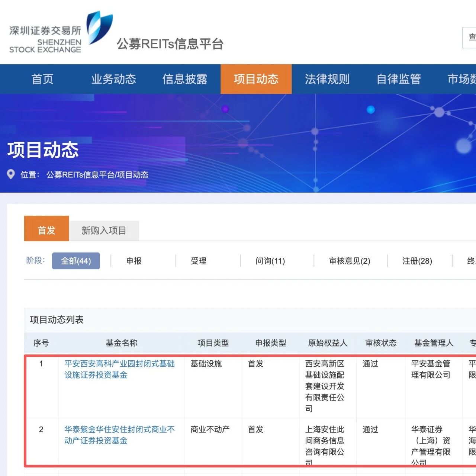
Task: Switch to the 首发 tab
Action: point(46,229)
